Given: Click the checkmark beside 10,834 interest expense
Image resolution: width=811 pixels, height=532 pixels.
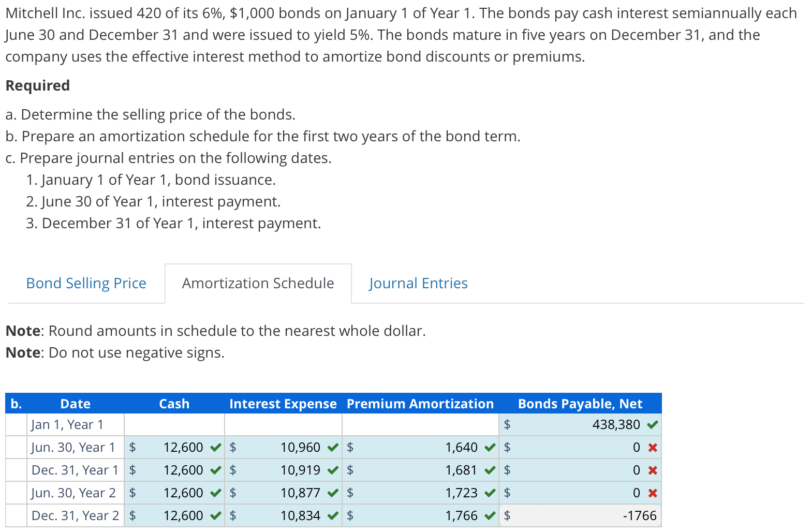Looking at the screenshot, I should coord(332,515).
